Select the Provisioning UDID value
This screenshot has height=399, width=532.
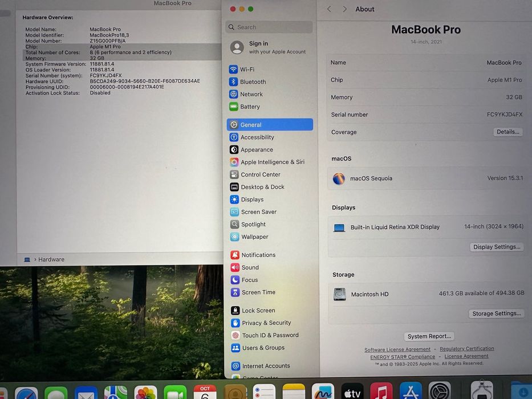(x=127, y=87)
